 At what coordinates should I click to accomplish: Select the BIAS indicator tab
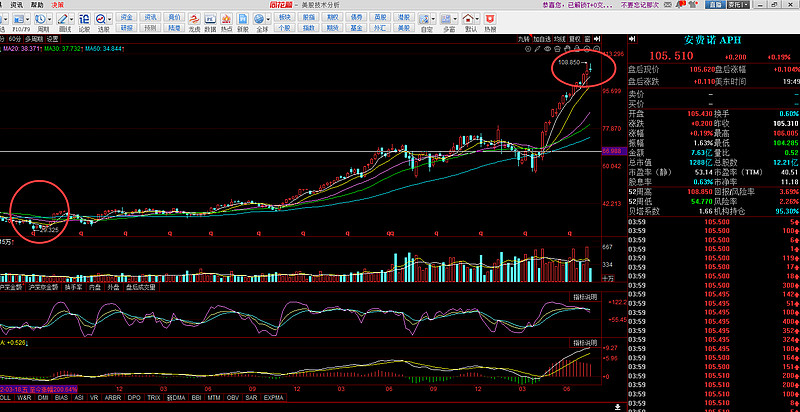[x=61, y=398]
